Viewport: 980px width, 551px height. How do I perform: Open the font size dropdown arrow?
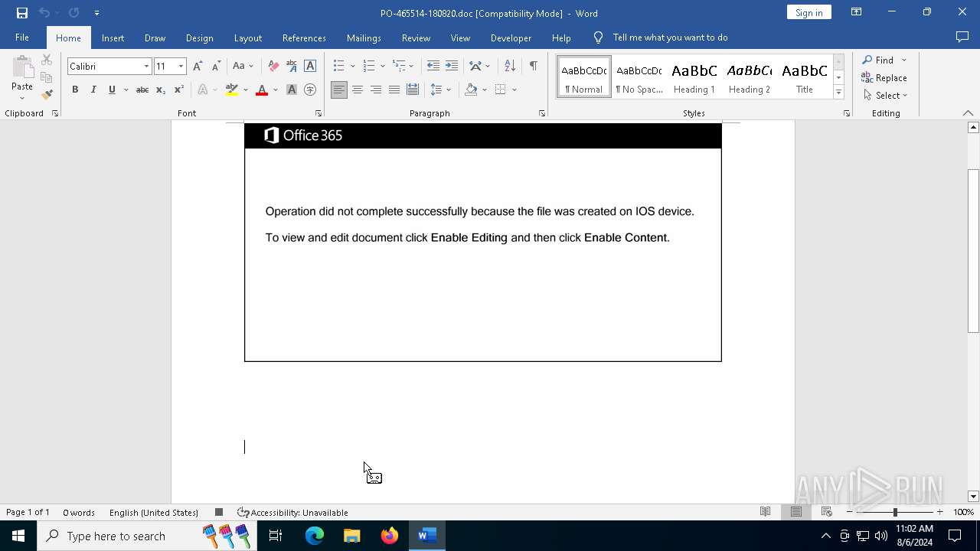pyautogui.click(x=181, y=67)
